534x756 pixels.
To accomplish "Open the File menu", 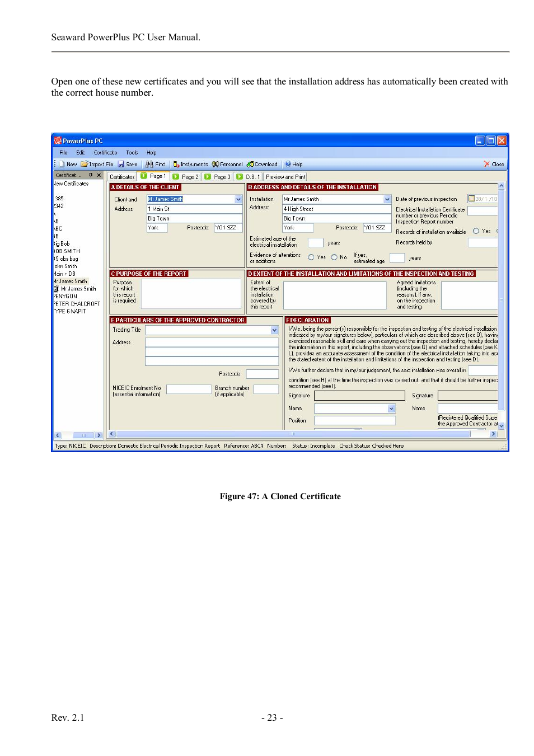I will click(x=63, y=152).
